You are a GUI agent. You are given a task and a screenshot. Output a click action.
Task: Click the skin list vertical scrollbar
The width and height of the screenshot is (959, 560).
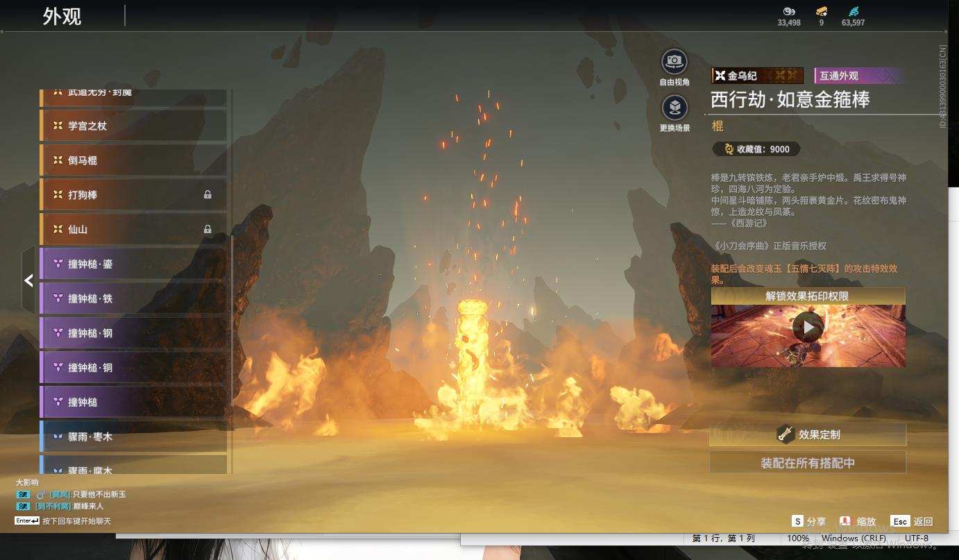tap(231, 281)
